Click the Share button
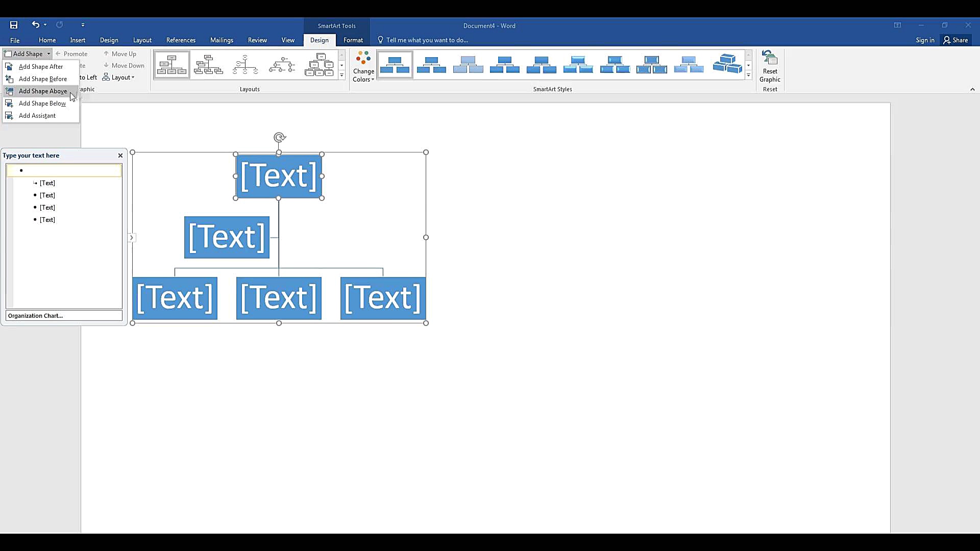The width and height of the screenshot is (980, 551). click(x=955, y=40)
